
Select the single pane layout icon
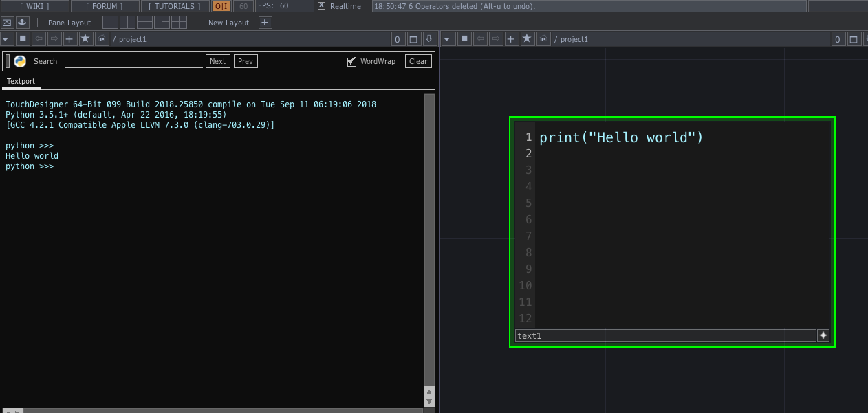pyautogui.click(x=110, y=22)
